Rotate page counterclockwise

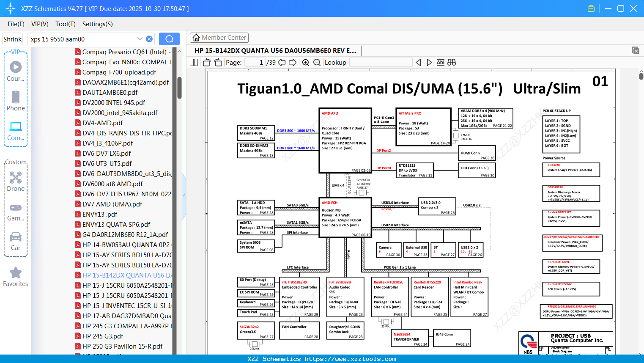pos(207,63)
